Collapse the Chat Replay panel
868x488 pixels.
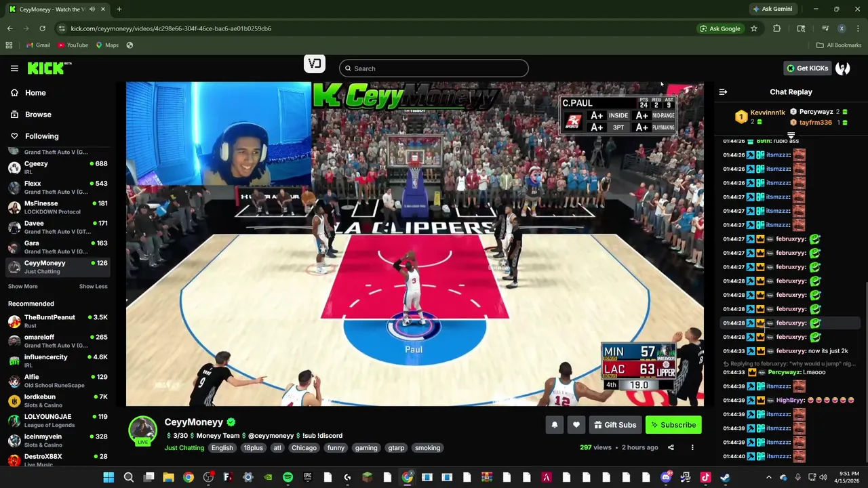(723, 92)
